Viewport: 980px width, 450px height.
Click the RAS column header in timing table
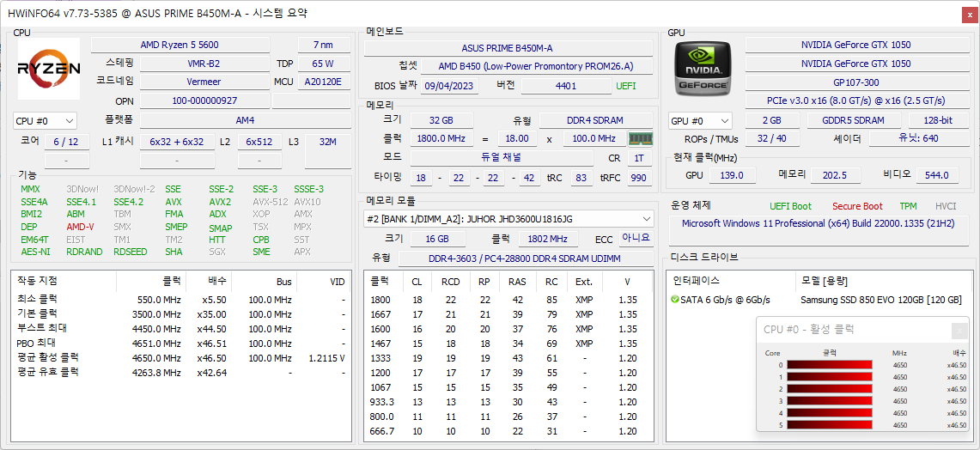(518, 282)
